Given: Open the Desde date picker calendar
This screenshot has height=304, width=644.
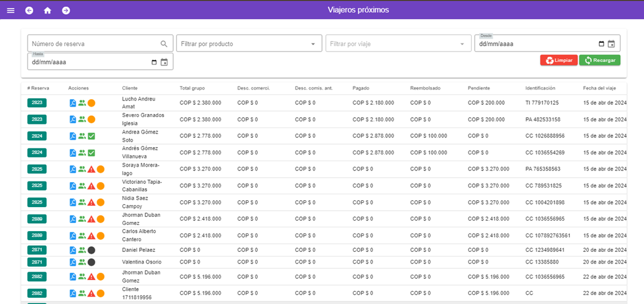Looking at the screenshot, I should pos(611,44).
